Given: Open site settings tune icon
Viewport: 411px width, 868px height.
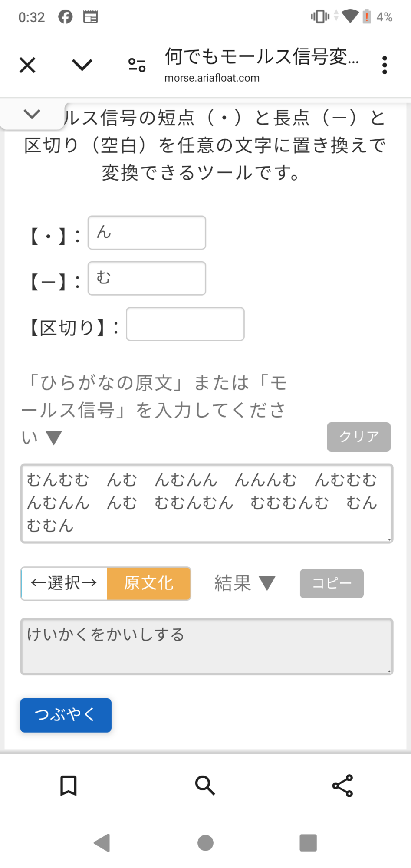Looking at the screenshot, I should (x=137, y=65).
